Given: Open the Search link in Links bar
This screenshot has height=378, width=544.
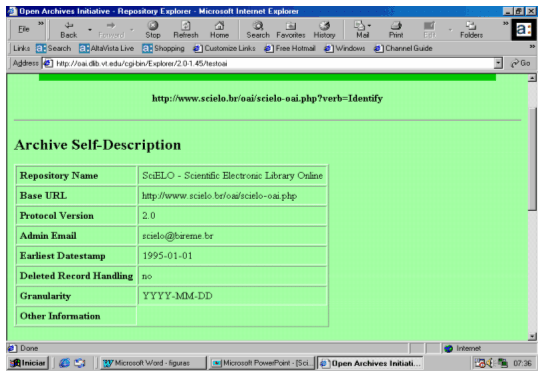Looking at the screenshot, I should coord(53,48).
